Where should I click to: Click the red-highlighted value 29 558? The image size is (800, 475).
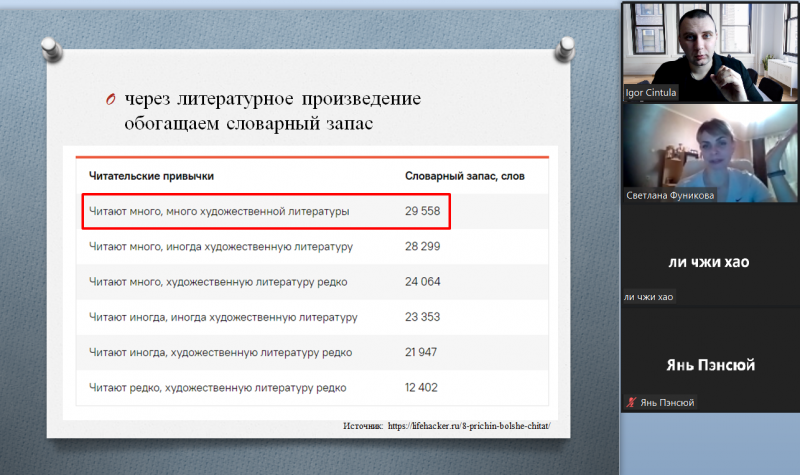425,212
